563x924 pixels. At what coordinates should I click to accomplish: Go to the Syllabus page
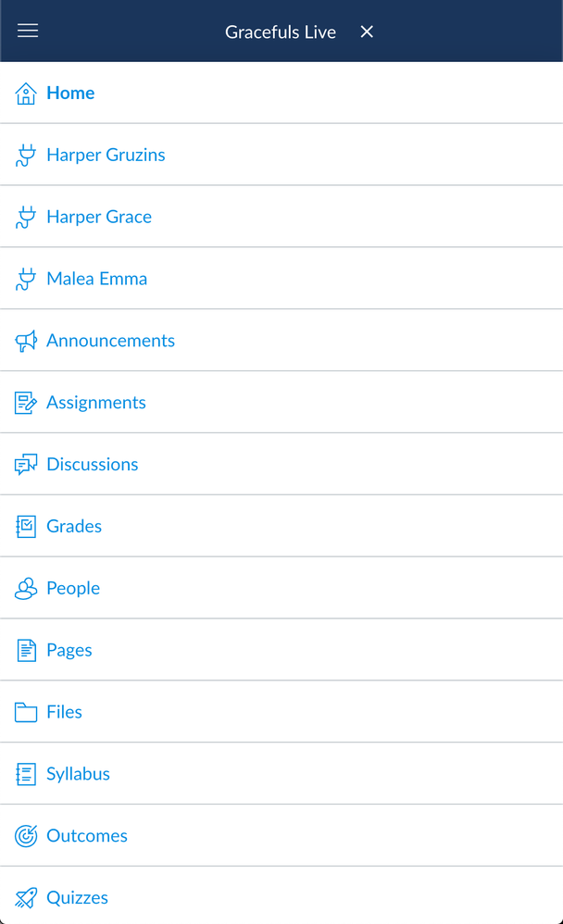point(79,773)
